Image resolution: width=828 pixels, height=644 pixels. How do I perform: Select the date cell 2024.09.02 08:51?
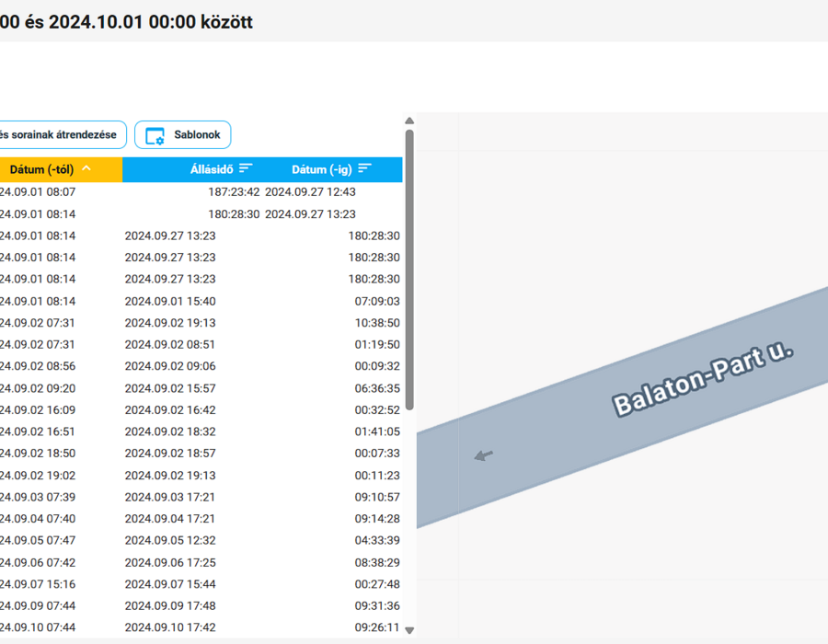(x=170, y=345)
